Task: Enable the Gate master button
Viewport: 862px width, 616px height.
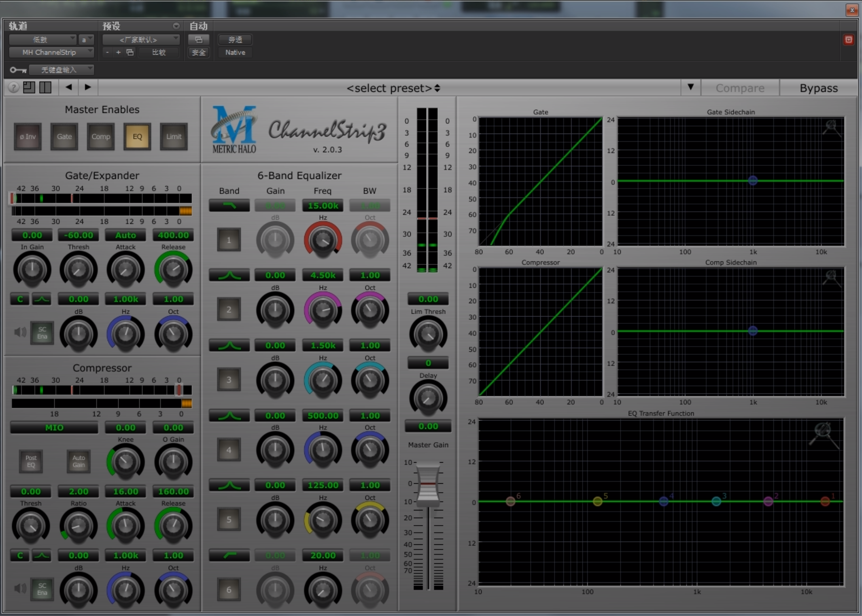Action: coord(64,136)
